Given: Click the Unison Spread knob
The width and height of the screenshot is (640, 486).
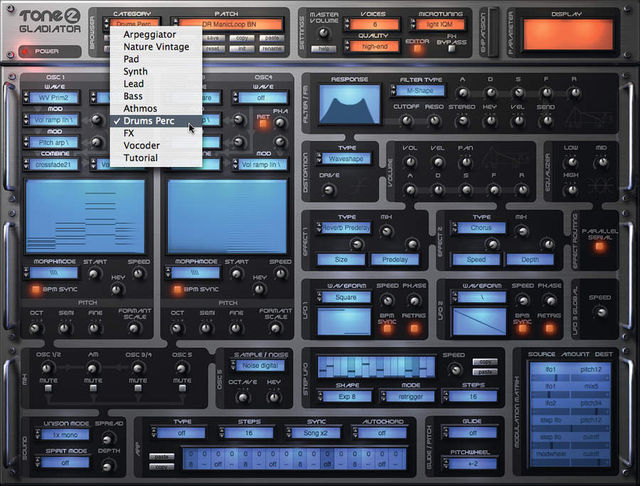Looking at the screenshot, I should click(107, 439).
